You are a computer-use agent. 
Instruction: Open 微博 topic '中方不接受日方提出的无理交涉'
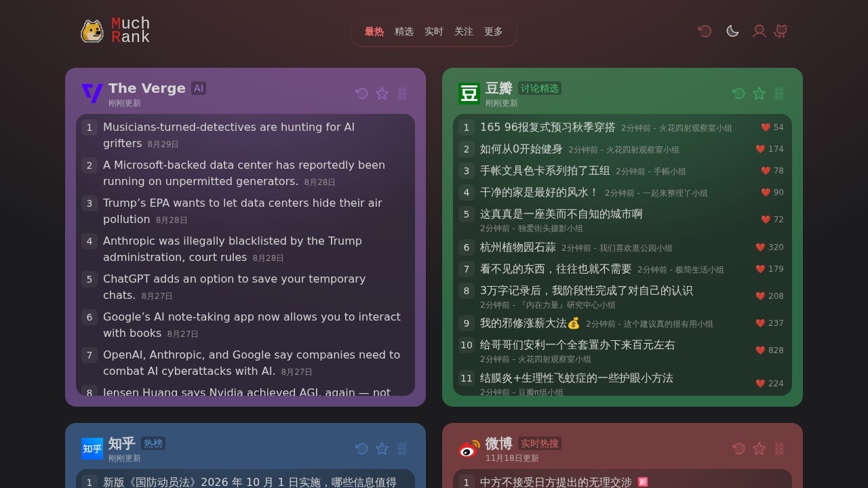556,482
